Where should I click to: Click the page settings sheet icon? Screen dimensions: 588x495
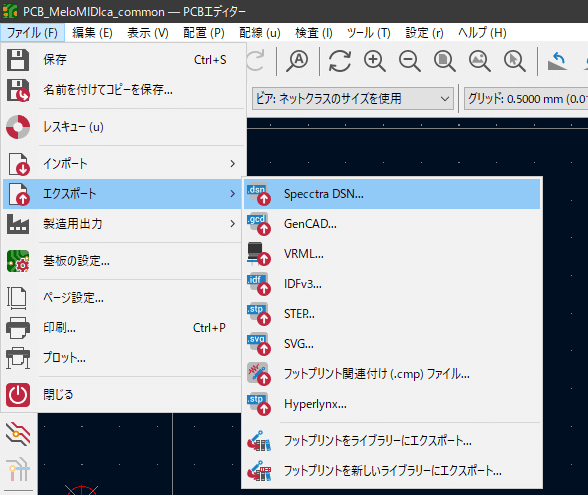pos(17,298)
